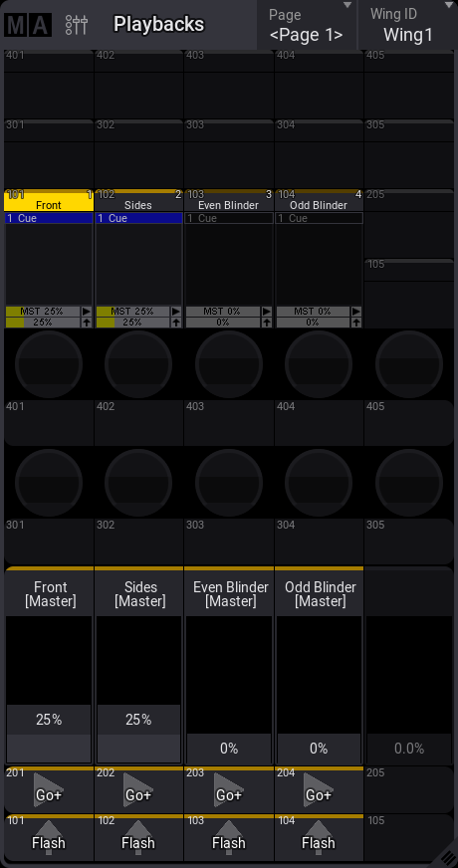458x868 pixels.
Task: Click the play arrow beside Odd Blinder MST 0%
Action: [356, 312]
